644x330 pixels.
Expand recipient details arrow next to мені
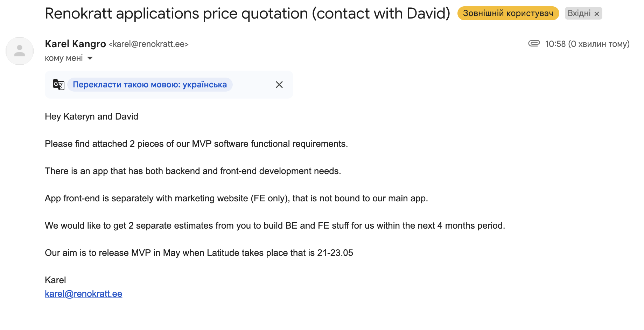[90, 58]
